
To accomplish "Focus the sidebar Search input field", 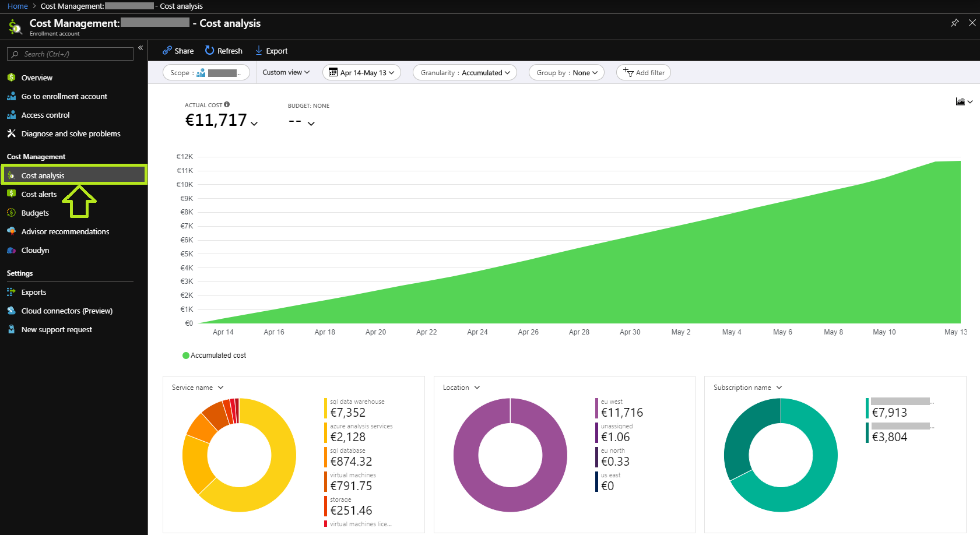I will click(x=70, y=54).
